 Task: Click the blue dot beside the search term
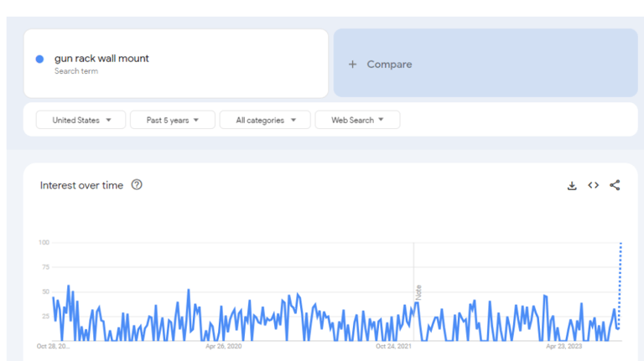[x=39, y=59]
